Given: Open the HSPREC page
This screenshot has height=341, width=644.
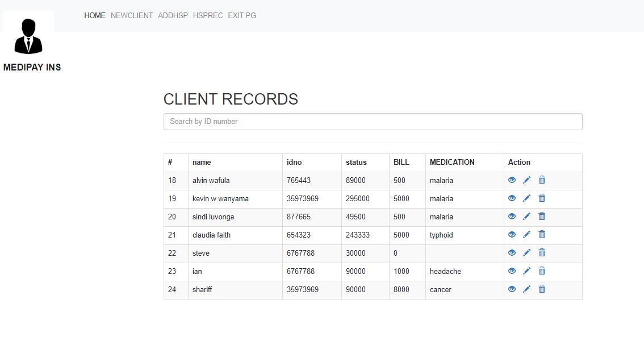Looking at the screenshot, I should pyautogui.click(x=208, y=15).
